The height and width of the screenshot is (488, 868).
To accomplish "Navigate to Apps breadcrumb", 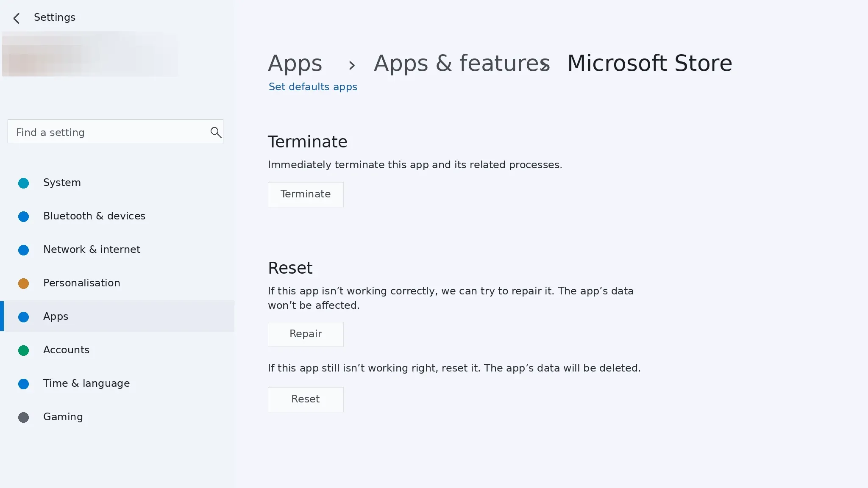I will (x=295, y=64).
